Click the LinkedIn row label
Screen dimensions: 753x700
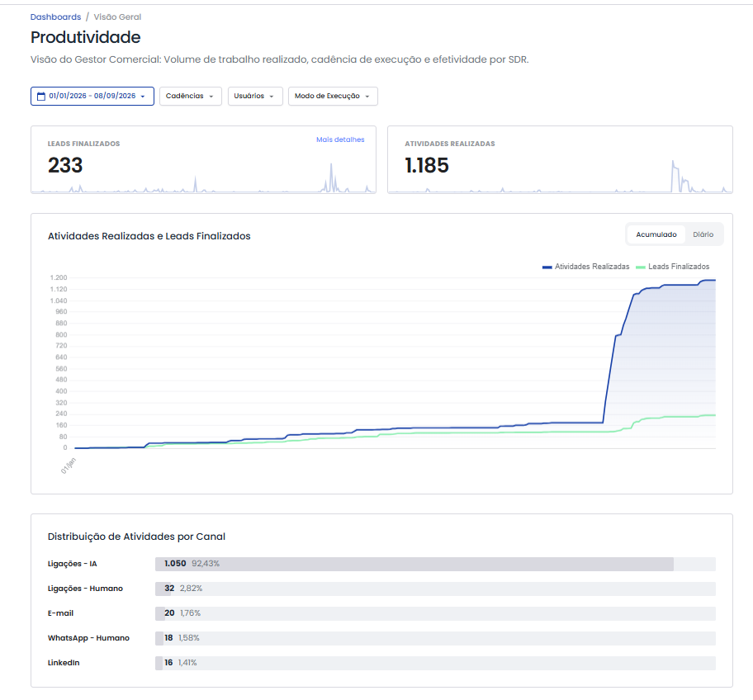64,663
